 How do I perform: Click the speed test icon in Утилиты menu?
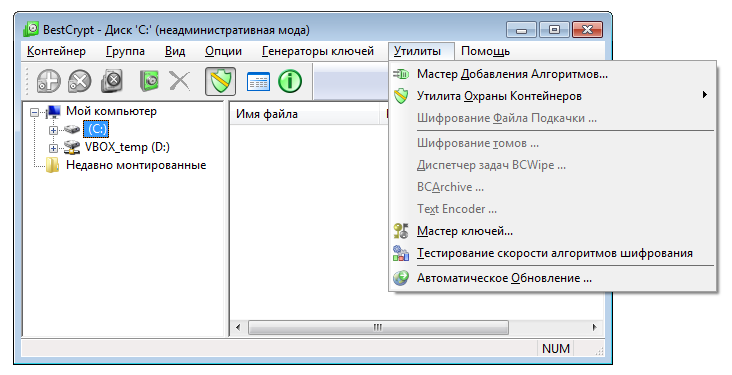click(x=401, y=253)
